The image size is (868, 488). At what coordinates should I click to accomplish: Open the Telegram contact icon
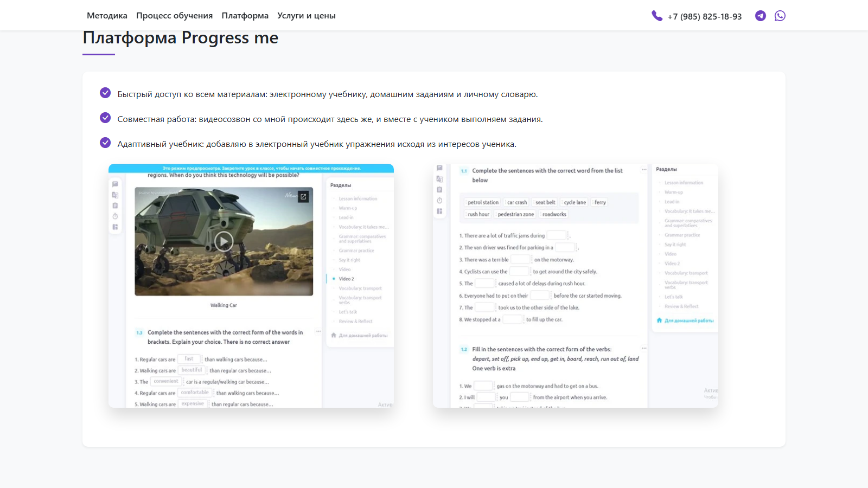(761, 16)
